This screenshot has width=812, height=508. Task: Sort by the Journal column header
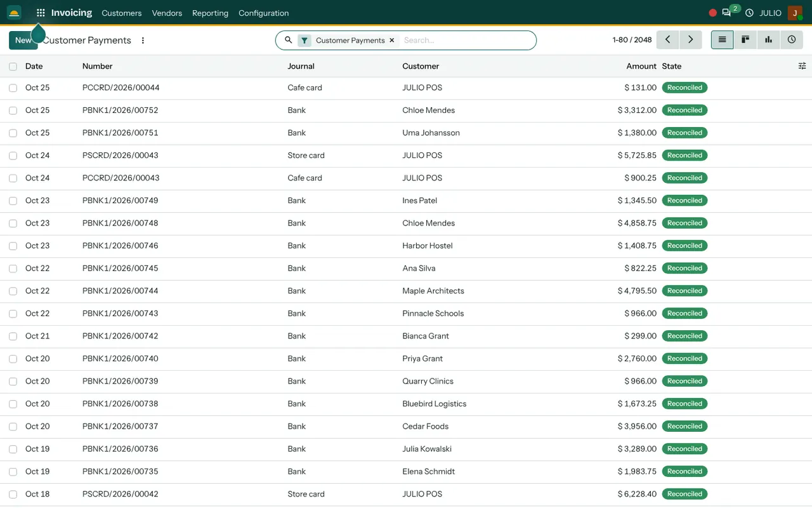click(x=301, y=66)
